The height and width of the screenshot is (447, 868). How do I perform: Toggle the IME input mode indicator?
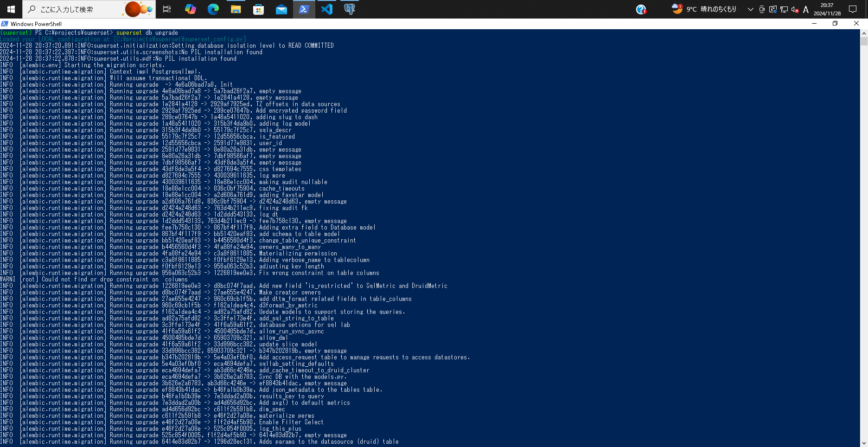[x=806, y=9]
